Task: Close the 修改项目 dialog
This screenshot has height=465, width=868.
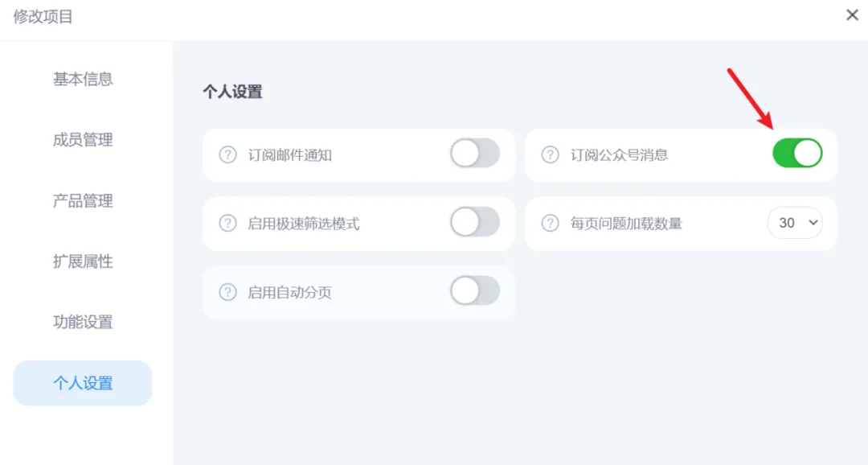Action: pos(852,15)
